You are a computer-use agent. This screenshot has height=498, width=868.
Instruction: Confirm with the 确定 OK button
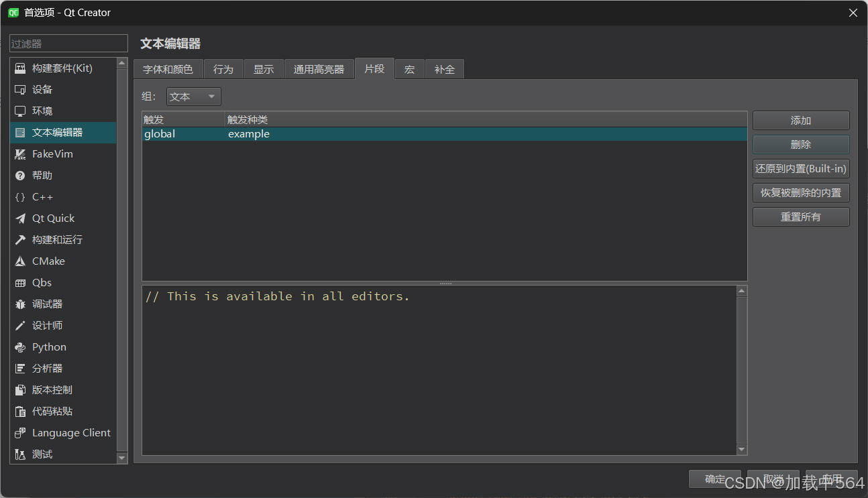tap(715, 479)
